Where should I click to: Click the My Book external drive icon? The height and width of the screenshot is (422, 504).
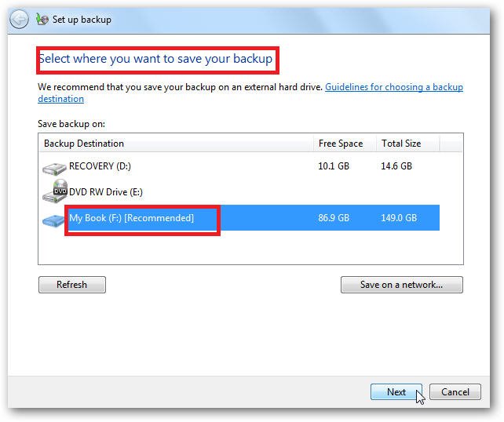coord(53,220)
